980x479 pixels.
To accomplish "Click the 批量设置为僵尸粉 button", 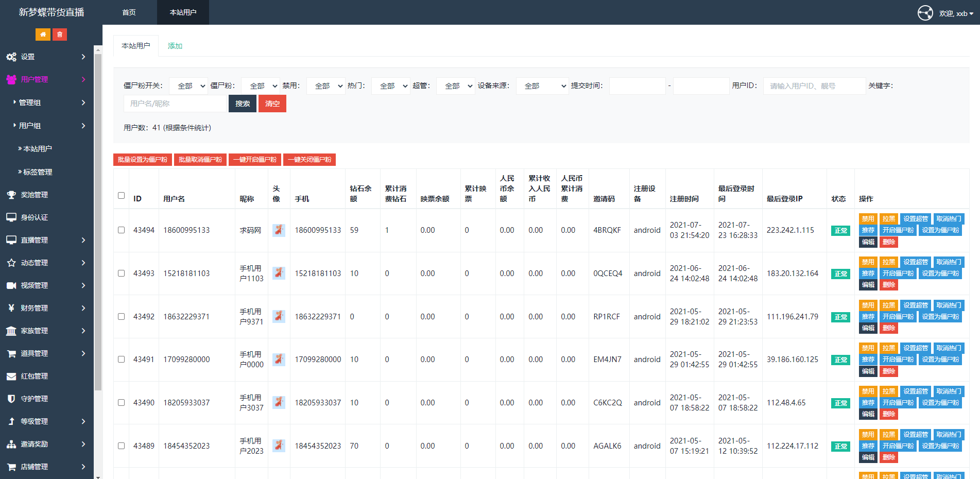I will point(142,160).
